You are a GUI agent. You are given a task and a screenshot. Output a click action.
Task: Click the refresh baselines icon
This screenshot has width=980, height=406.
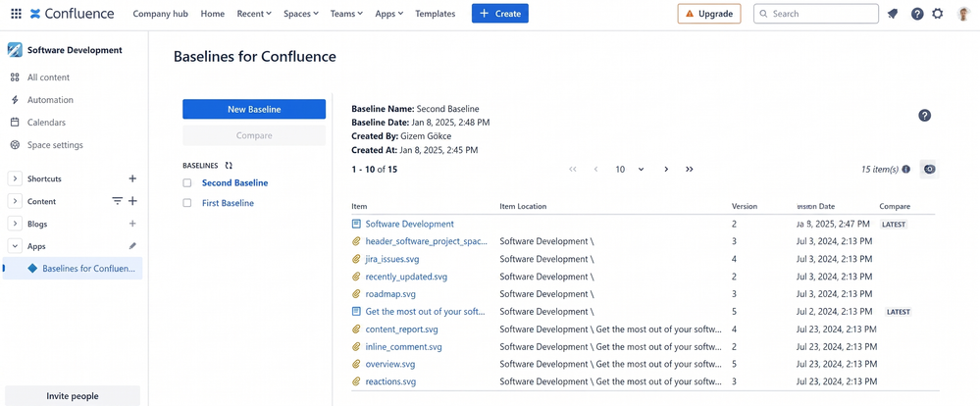tap(229, 166)
